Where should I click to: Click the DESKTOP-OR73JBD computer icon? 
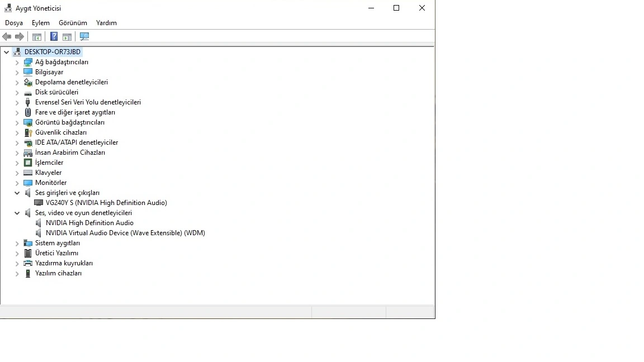pos(17,52)
